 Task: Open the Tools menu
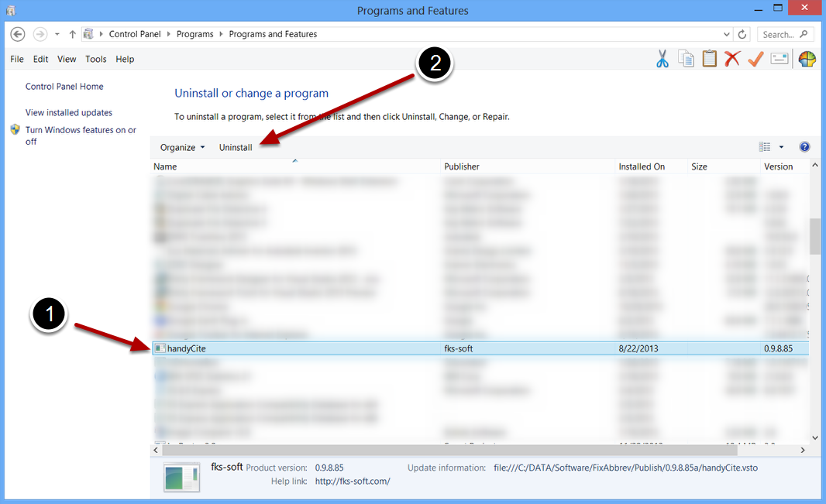click(x=96, y=59)
